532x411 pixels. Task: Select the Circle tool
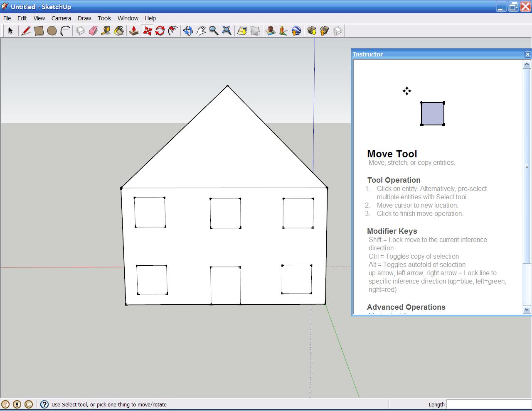(52, 30)
